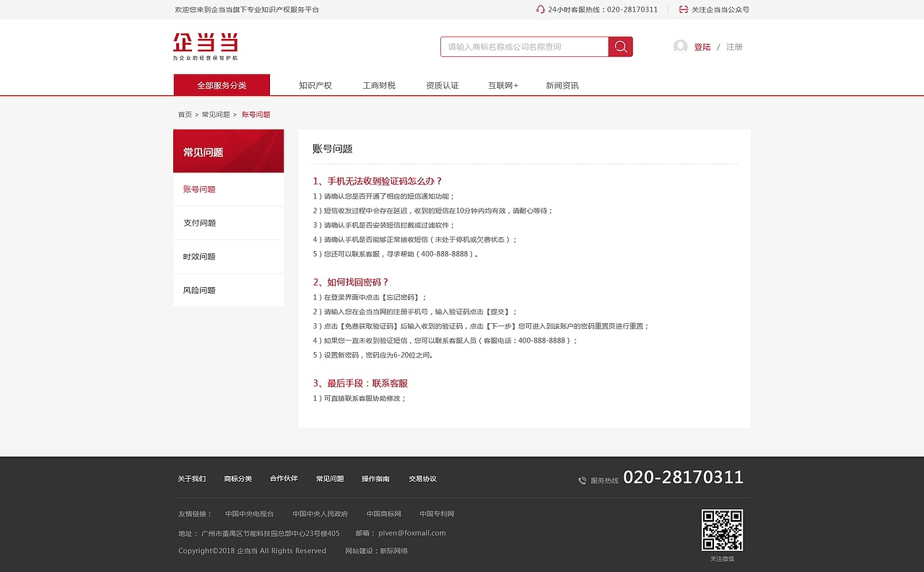924x572 pixels.
Task: Open the 交易协议 footer link
Action: 422,478
